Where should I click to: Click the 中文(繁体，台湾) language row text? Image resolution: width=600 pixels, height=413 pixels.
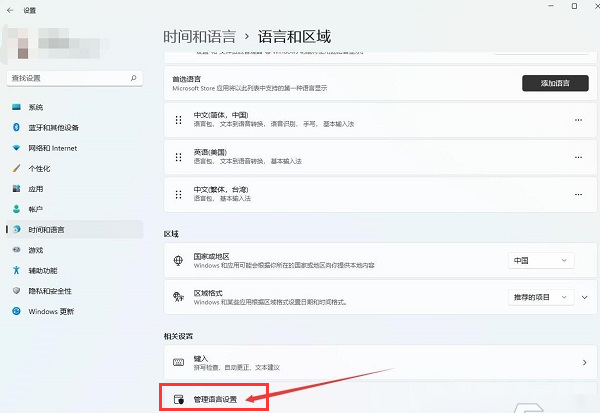coord(221,189)
